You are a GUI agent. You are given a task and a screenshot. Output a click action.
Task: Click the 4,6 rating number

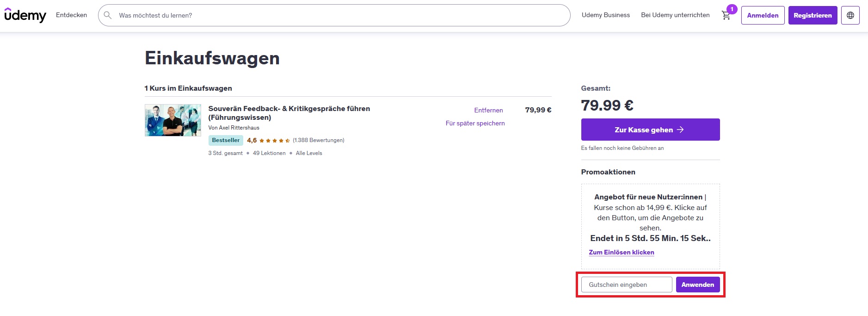coord(252,140)
